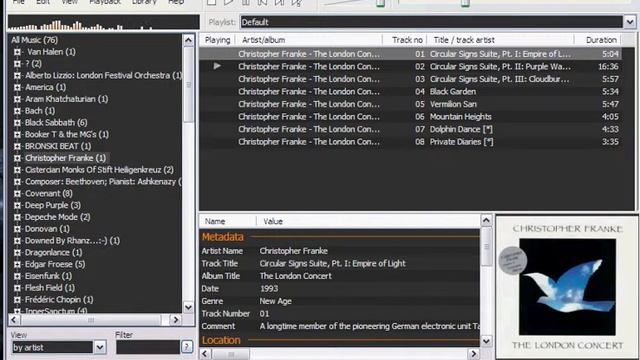Open the Help menu
This screenshot has height=360, width=640.
[176, 2]
